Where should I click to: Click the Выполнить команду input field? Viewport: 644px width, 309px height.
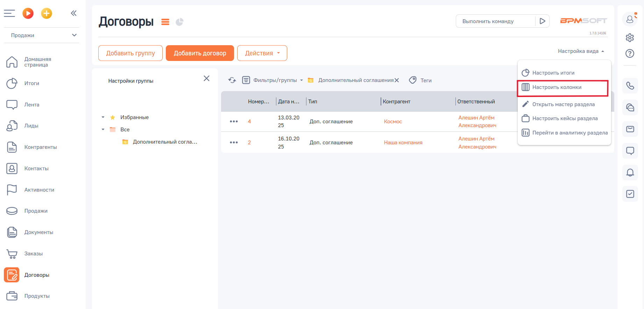[495, 21]
